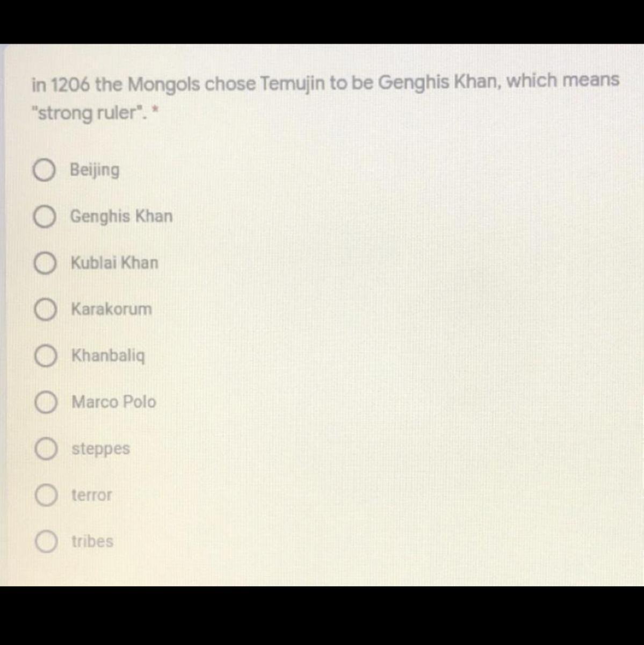Image resolution: width=644 pixels, height=645 pixels.
Task: Select the Khanbaliq radio button
Action: (x=46, y=356)
